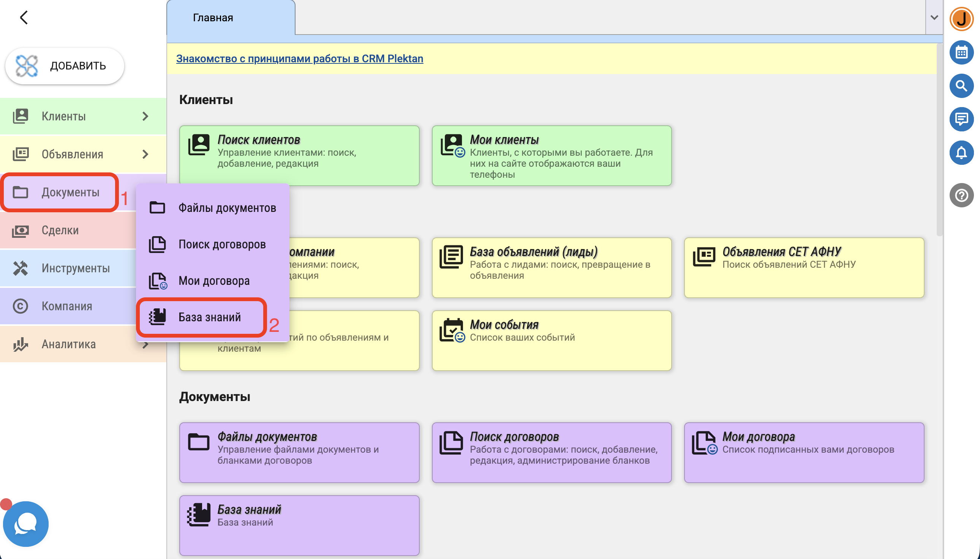
Task: Expand the Клиенты menu chevron
Action: point(145,116)
